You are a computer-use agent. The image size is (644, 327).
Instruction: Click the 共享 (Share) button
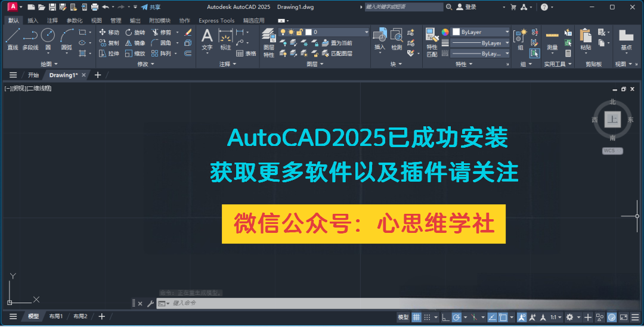point(151,7)
